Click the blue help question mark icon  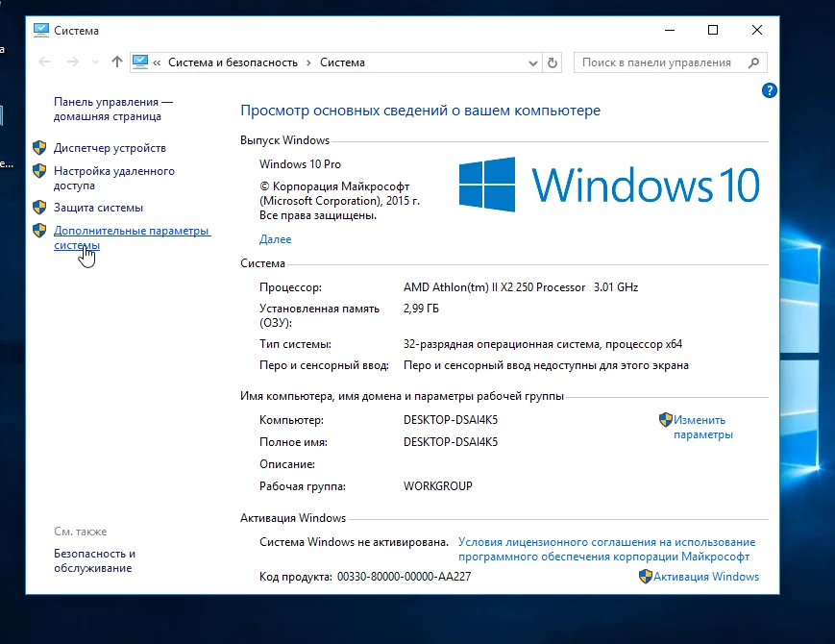coord(769,90)
